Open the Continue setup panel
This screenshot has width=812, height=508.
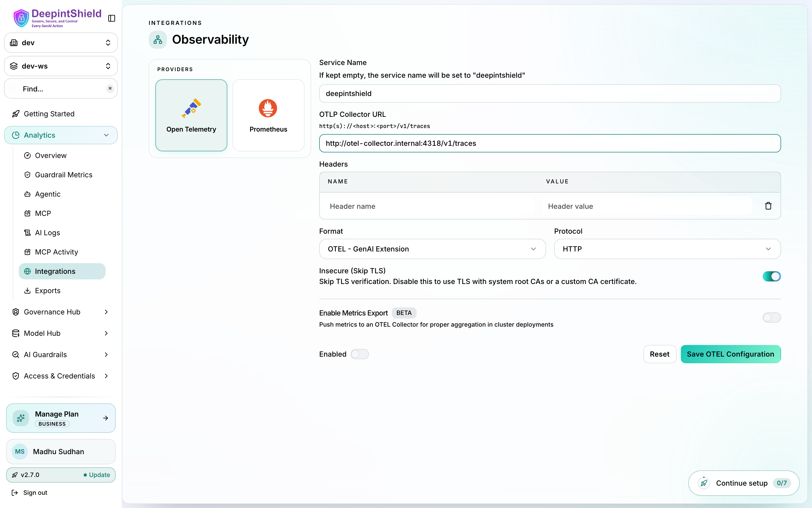click(x=743, y=483)
